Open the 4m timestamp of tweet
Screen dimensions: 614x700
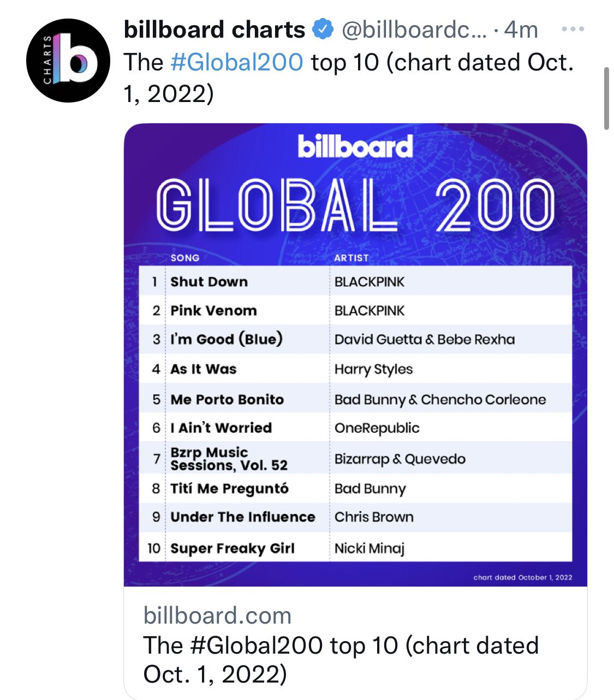point(521,29)
